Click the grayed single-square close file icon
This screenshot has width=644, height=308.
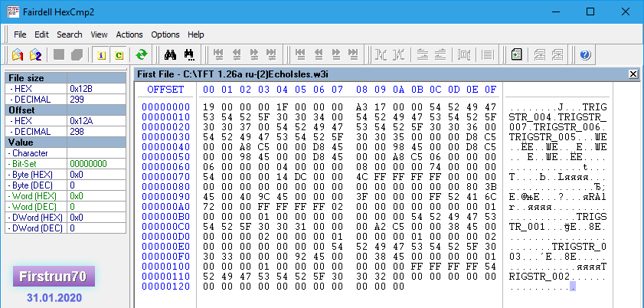(x=59, y=54)
